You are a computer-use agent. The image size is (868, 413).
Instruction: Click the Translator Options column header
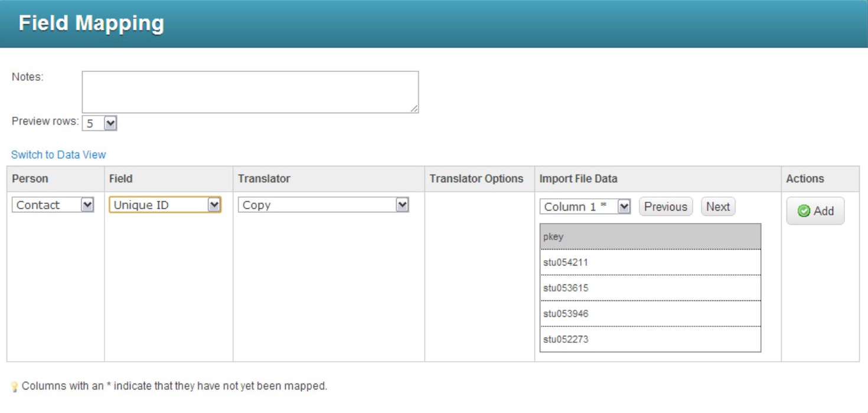coord(476,179)
